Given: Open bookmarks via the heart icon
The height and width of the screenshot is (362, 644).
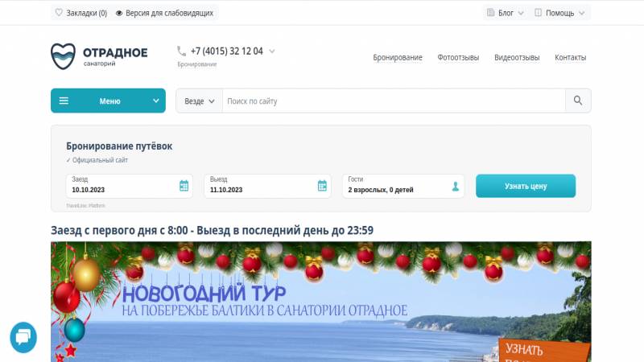Looking at the screenshot, I should (59, 13).
